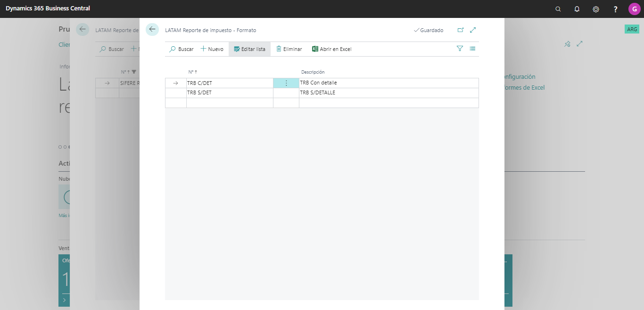The image size is (644, 310).
Task: Click the empty Nº cell in new row
Action: coord(230,103)
